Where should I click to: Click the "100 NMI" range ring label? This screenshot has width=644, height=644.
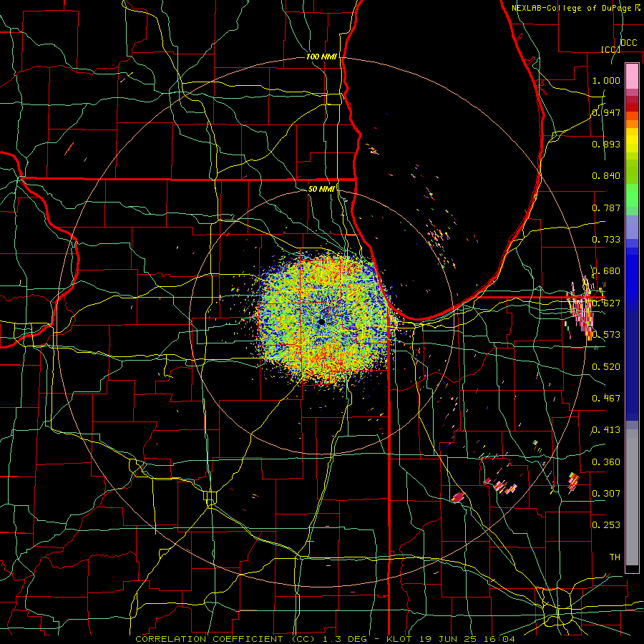321,57
